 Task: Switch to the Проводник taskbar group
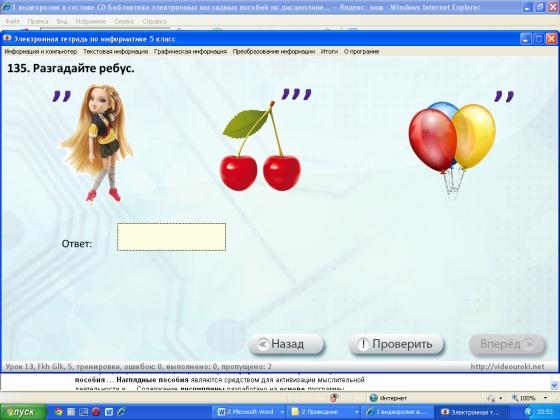[323, 412]
